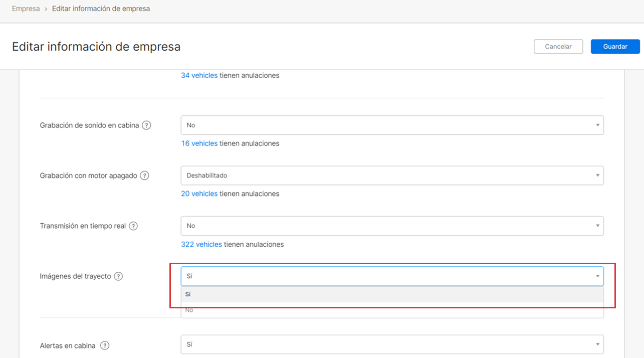Screen dimensions: 644x358
Task: Show help for Imágenes del trayecto
Action: 118,276
